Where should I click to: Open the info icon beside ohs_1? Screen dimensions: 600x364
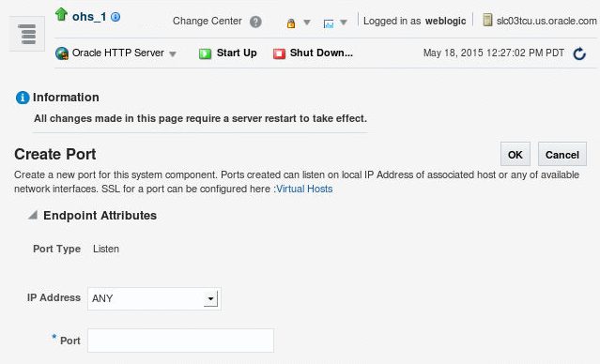tap(115, 17)
